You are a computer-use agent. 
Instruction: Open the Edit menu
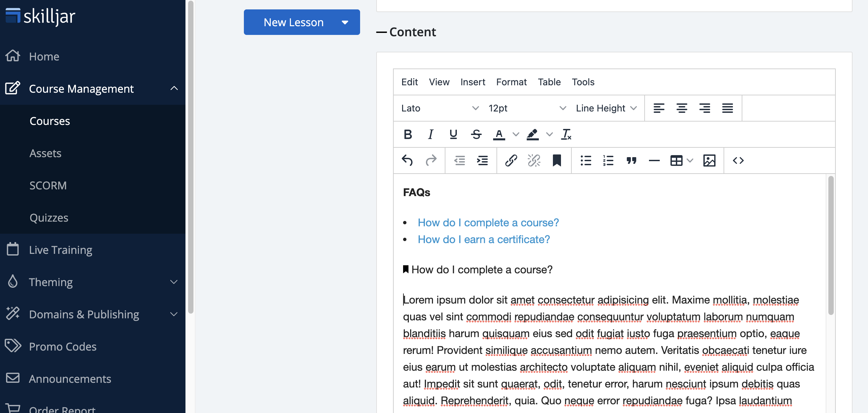(x=409, y=82)
